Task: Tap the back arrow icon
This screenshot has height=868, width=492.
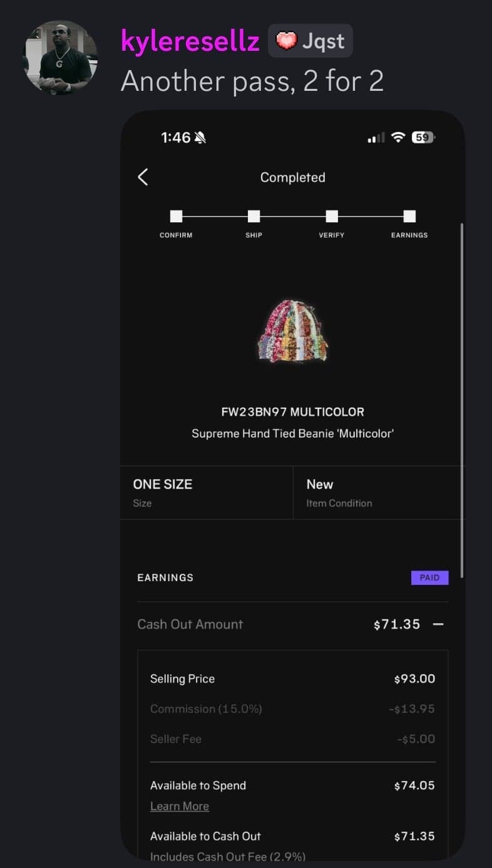Action: (143, 177)
